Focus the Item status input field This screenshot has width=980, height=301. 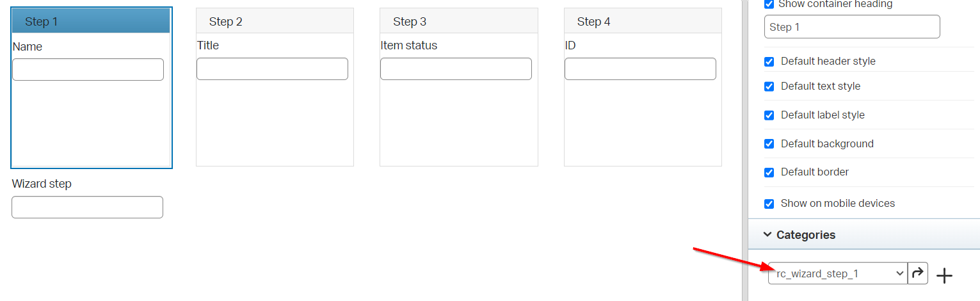coord(456,69)
